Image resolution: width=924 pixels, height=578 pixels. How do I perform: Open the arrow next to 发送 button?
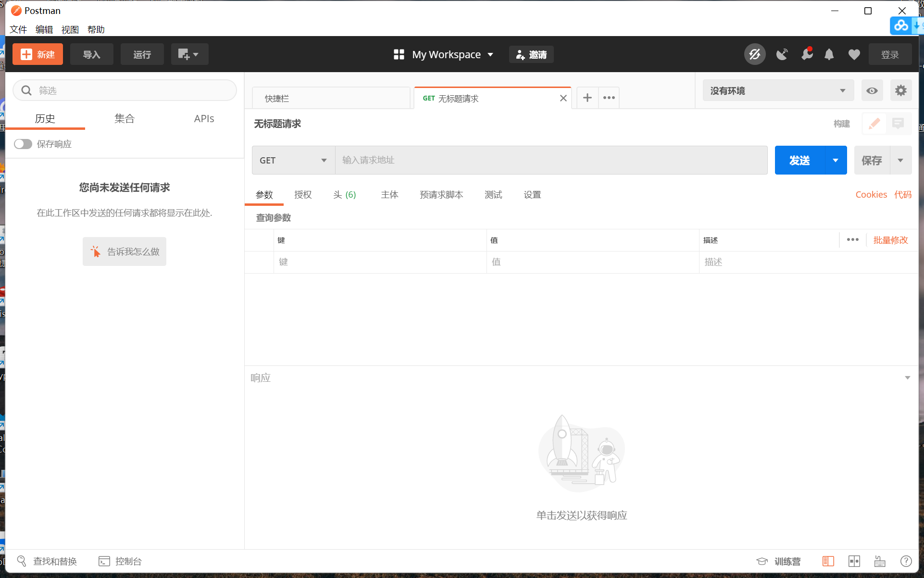(x=836, y=160)
